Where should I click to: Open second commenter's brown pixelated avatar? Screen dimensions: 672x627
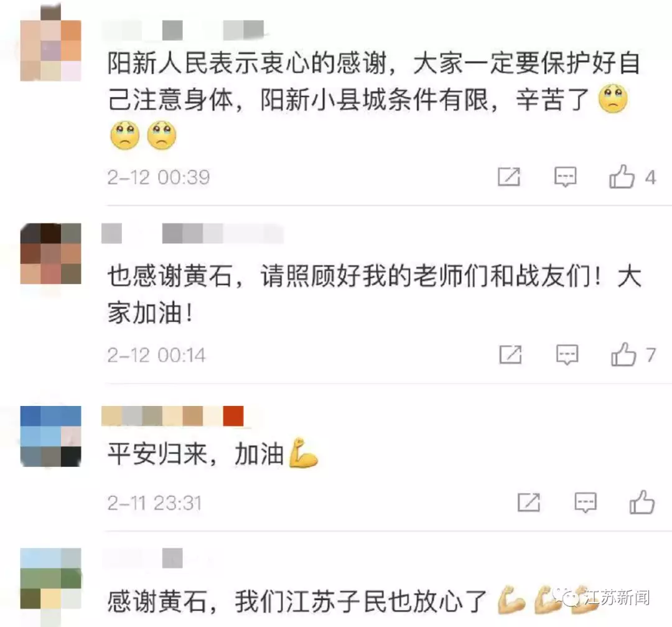[x=50, y=253]
